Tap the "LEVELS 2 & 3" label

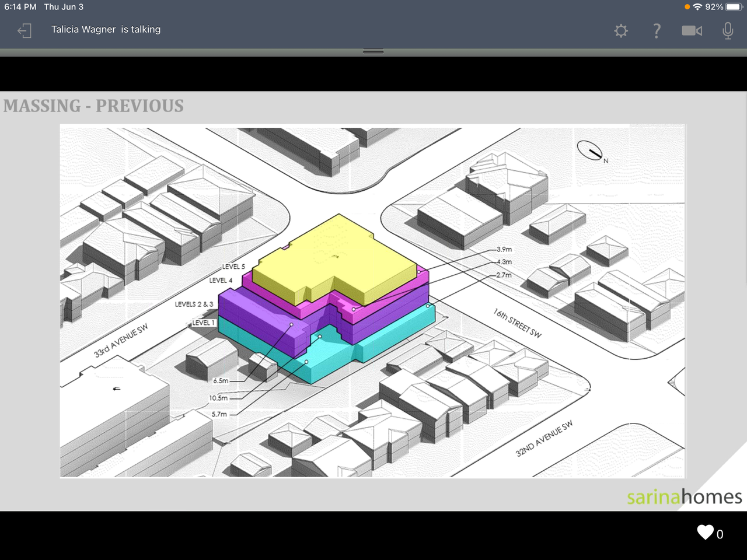(194, 304)
